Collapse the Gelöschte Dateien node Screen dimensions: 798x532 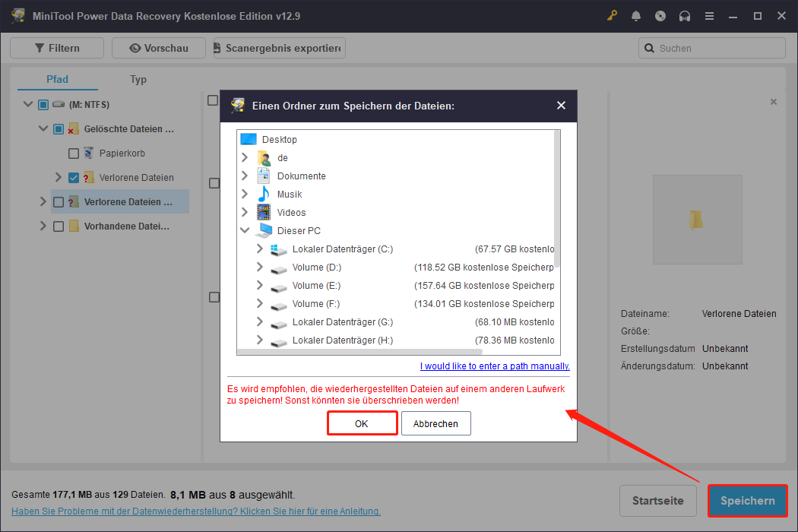pos(43,128)
